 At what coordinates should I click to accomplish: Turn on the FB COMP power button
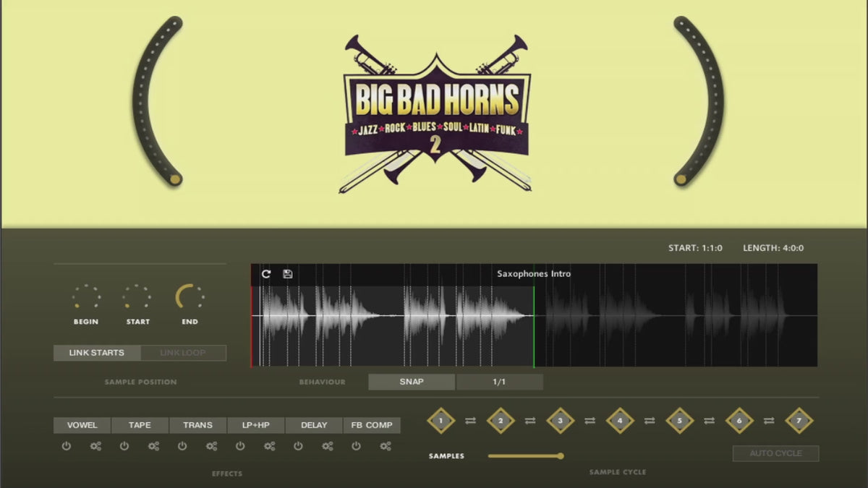click(x=356, y=446)
